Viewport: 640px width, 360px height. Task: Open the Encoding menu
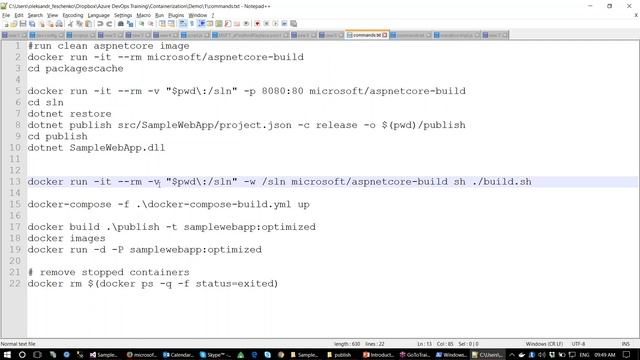coord(73,15)
